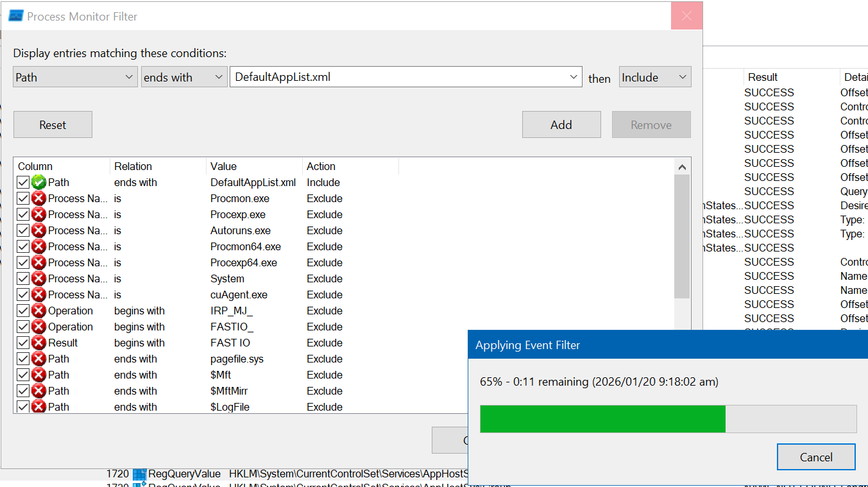Uncheck the $Mft path filter rule

tap(23, 375)
